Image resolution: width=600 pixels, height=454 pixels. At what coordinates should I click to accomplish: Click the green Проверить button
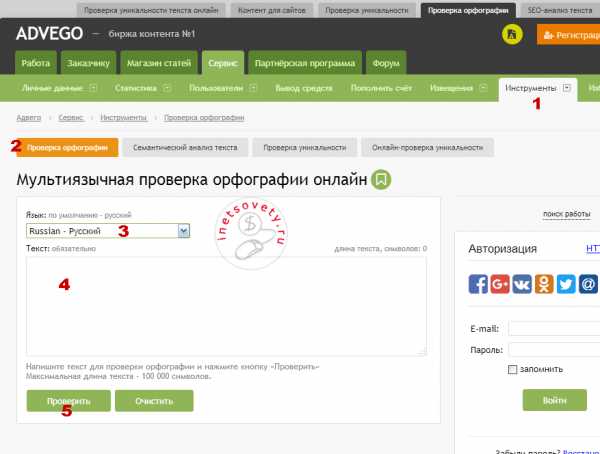pos(68,401)
